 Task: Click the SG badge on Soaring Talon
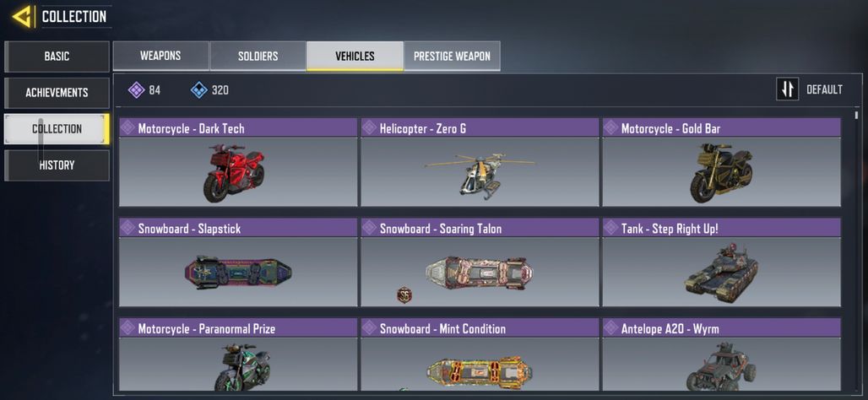(404, 295)
